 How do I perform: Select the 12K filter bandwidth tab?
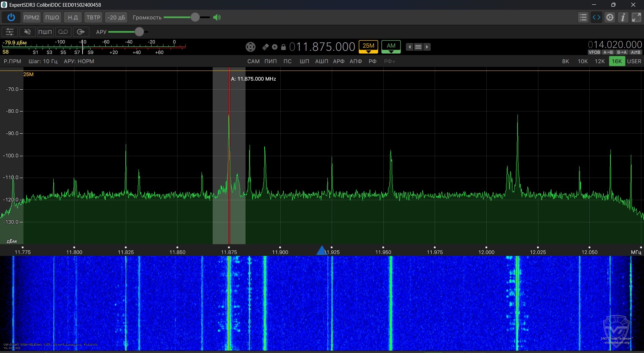point(599,61)
